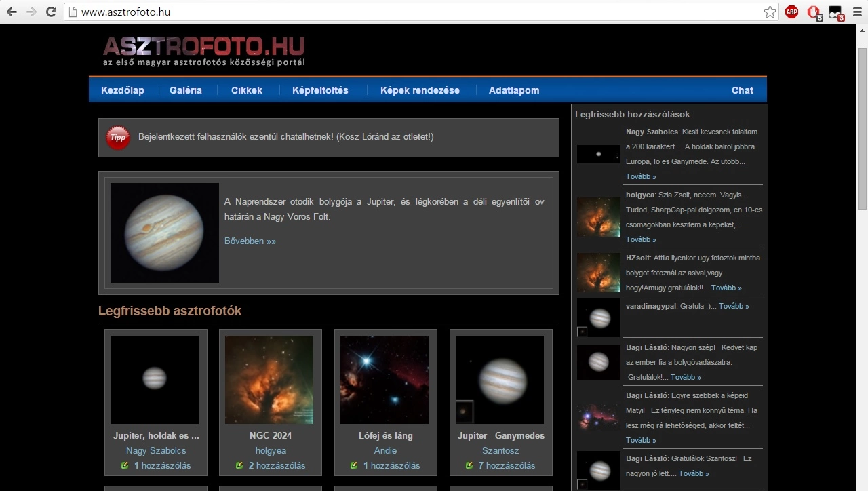Open the Chat menu item
The image size is (868, 491).
tap(742, 90)
